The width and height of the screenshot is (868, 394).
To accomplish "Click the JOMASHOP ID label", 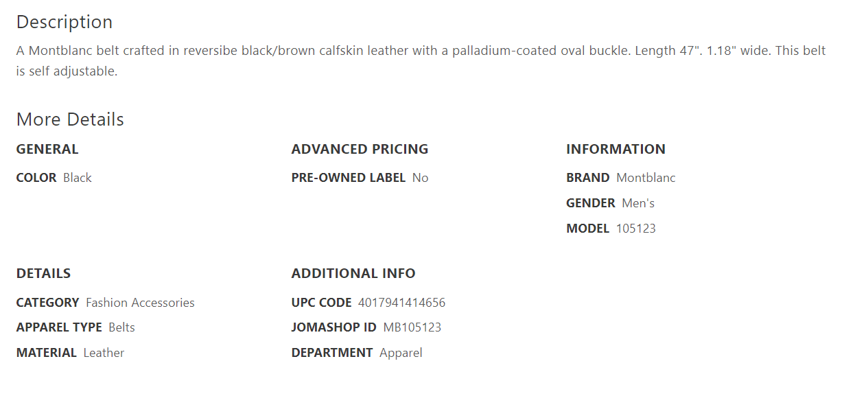I will pos(334,327).
